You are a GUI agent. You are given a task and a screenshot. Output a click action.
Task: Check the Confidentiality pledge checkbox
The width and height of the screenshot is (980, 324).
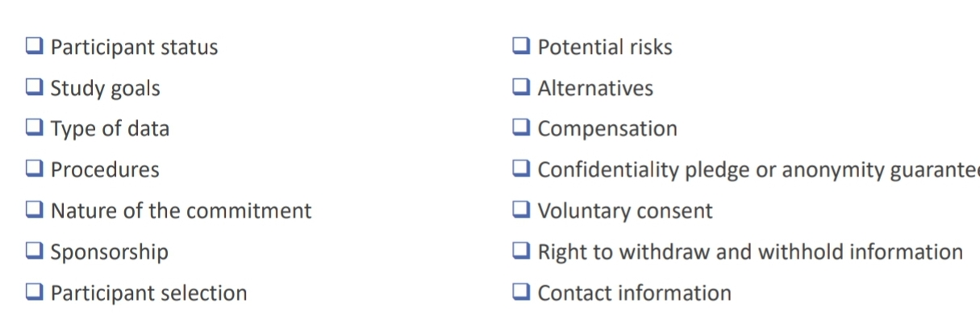[x=522, y=168]
